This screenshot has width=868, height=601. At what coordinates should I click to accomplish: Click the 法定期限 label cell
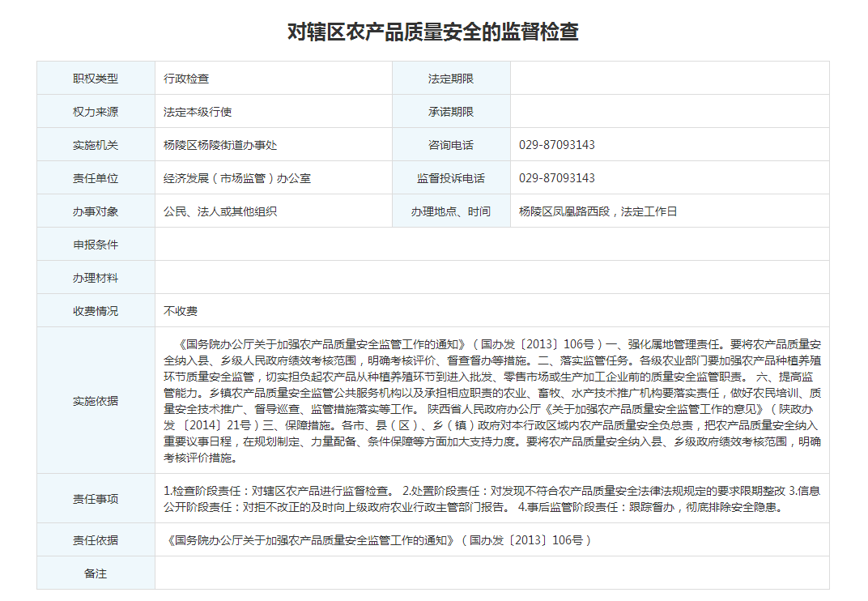point(451,79)
